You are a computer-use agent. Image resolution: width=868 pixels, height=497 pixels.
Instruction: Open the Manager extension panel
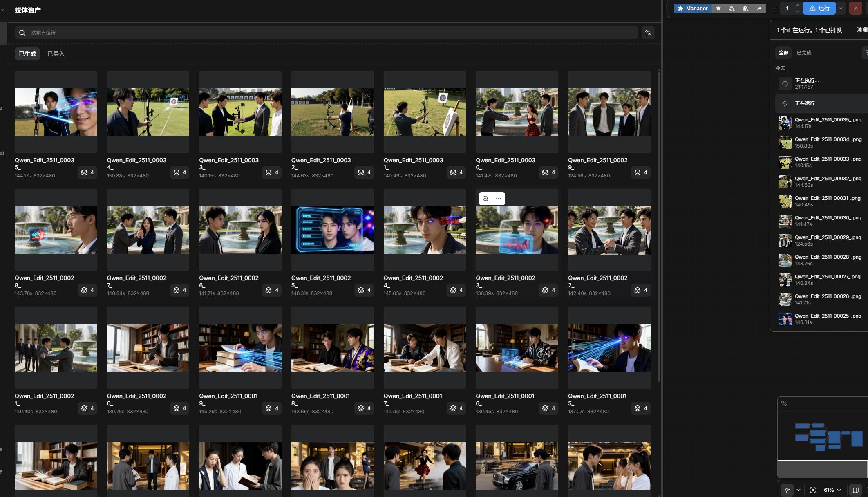(693, 8)
